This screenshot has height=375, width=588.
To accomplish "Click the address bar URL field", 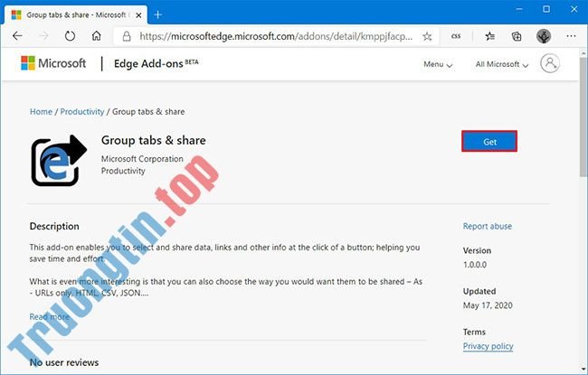I will tap(276, 36).
